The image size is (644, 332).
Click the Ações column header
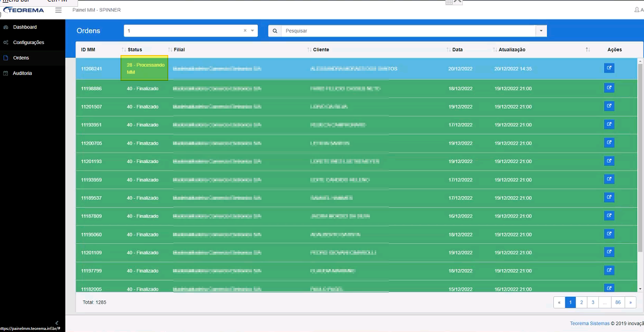click(x=615, y=50)
